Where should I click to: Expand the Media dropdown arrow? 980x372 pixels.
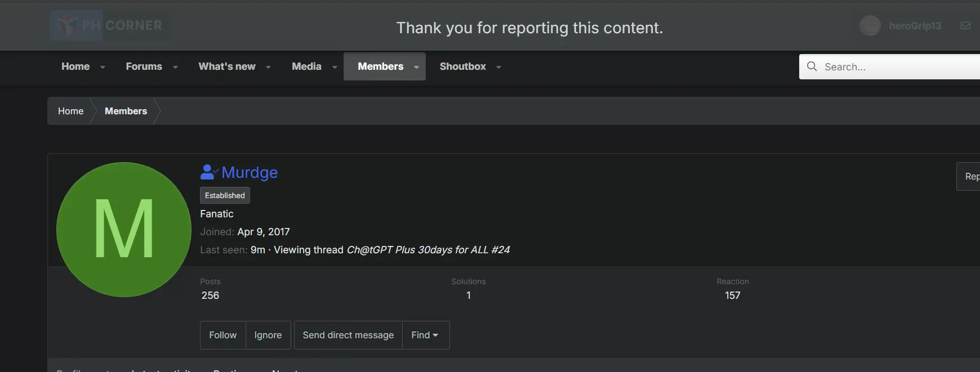coord(335,67)
